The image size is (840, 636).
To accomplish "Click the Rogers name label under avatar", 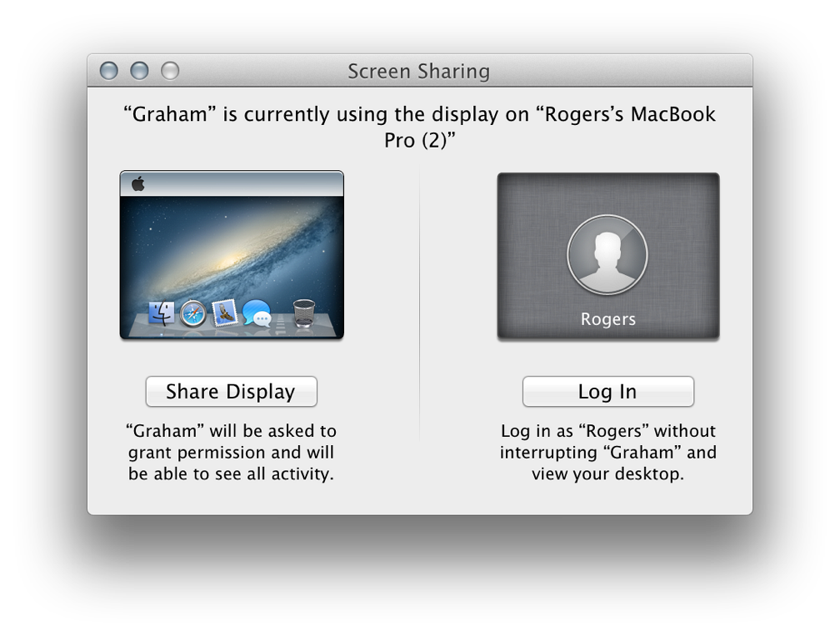I will click(x=608, y=319).
